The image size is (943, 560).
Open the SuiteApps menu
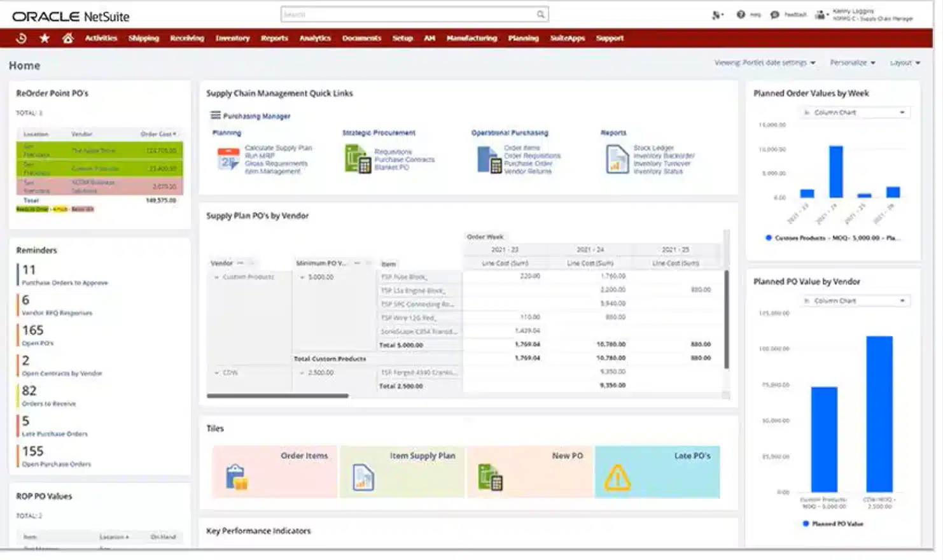pyautogui.click(x=568, y=38)
